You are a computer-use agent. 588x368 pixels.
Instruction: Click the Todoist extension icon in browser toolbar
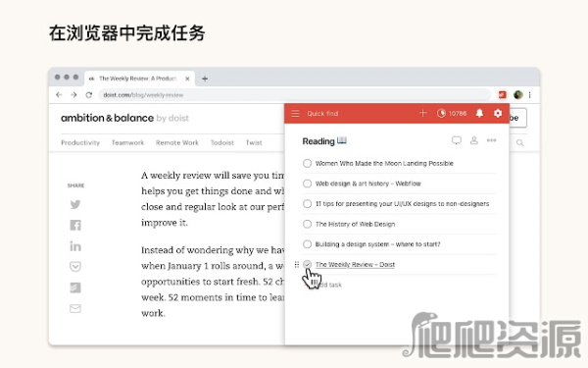point(503,95)
